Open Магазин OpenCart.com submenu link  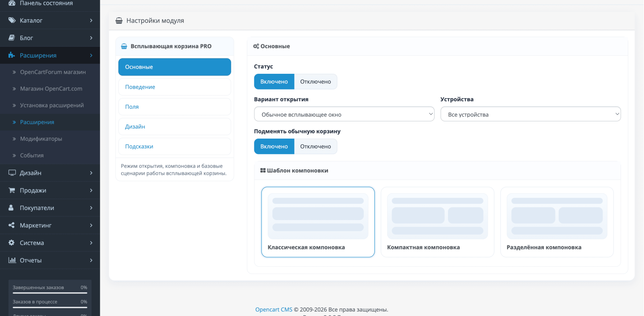coord(51,89)
